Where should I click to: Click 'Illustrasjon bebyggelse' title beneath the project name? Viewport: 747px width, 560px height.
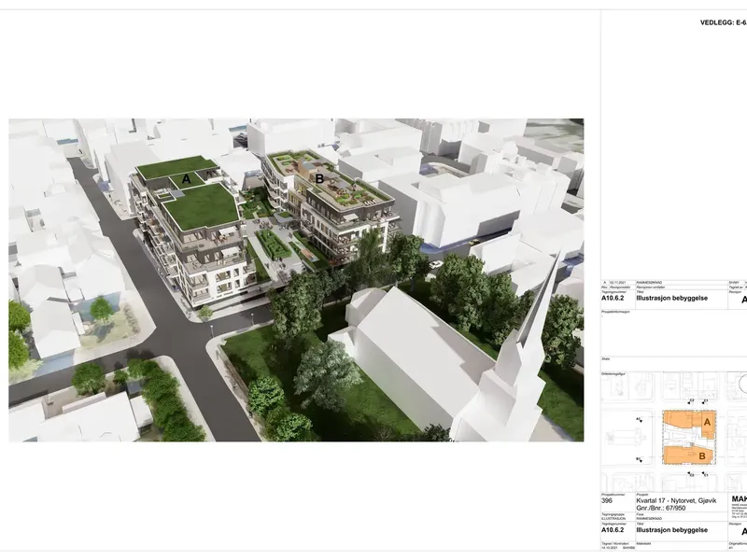pyautogui.click(x=671, y=530)
